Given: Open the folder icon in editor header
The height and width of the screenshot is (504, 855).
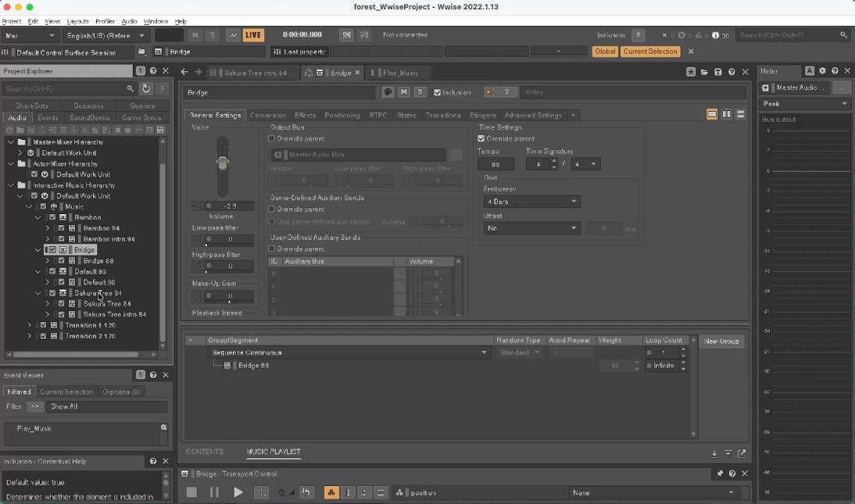Looking at the screenshot, I should [704, 72].
